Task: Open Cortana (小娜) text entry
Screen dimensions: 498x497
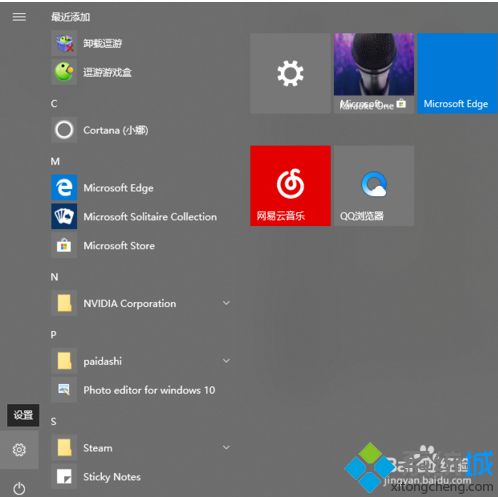Action: click(x=116, y=130)
